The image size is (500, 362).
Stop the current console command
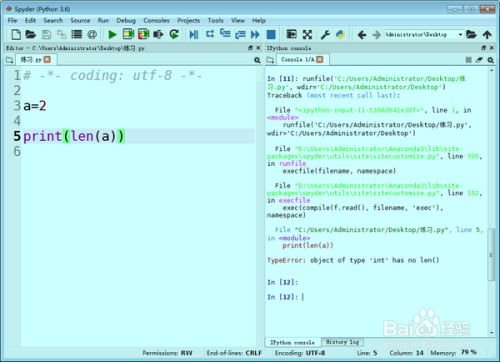click(468, 60)
